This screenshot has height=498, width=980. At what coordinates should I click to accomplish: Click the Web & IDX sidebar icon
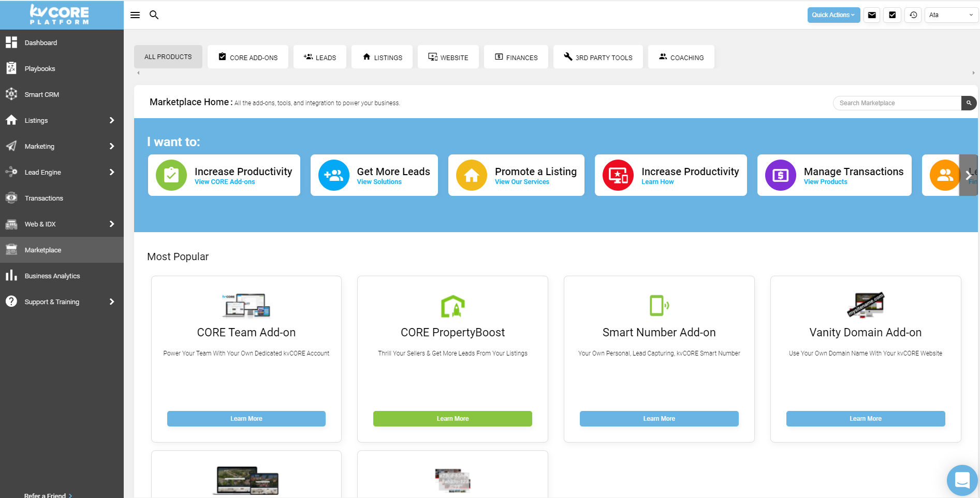[11, 224]
